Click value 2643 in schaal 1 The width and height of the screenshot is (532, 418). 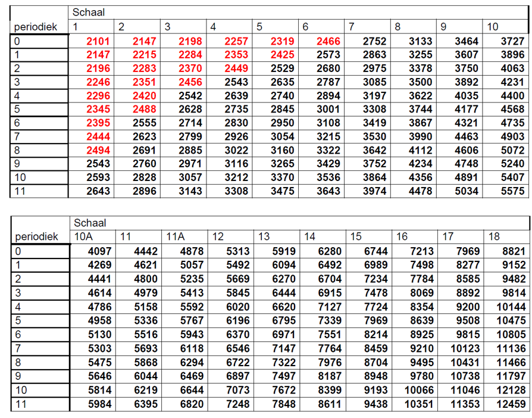[x=98, y=191]
